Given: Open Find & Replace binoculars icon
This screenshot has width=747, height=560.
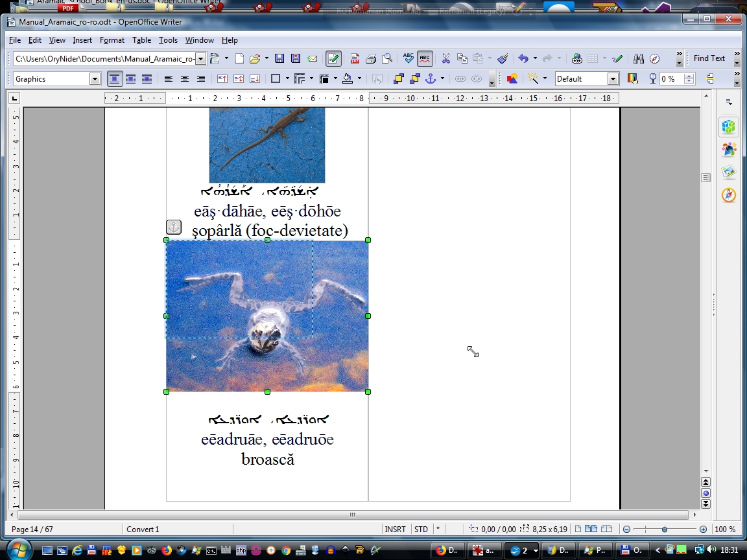Looking at the screenshot, I should [x=638, y=59].
